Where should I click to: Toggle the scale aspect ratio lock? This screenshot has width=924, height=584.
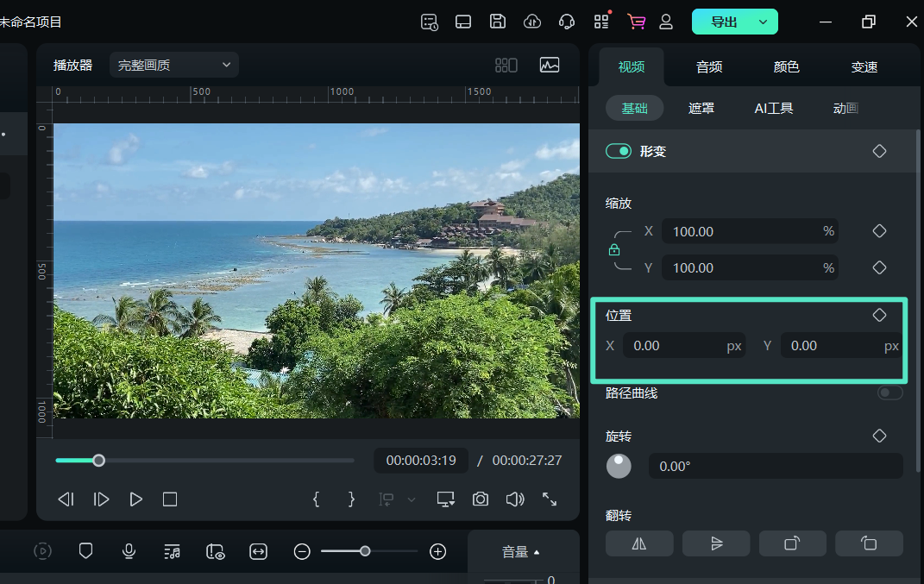point(614,250)
